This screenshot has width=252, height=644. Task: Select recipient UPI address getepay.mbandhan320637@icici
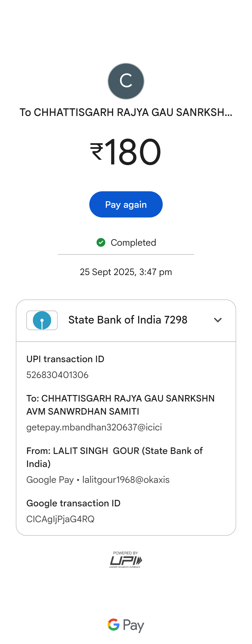tap(94, 427)
